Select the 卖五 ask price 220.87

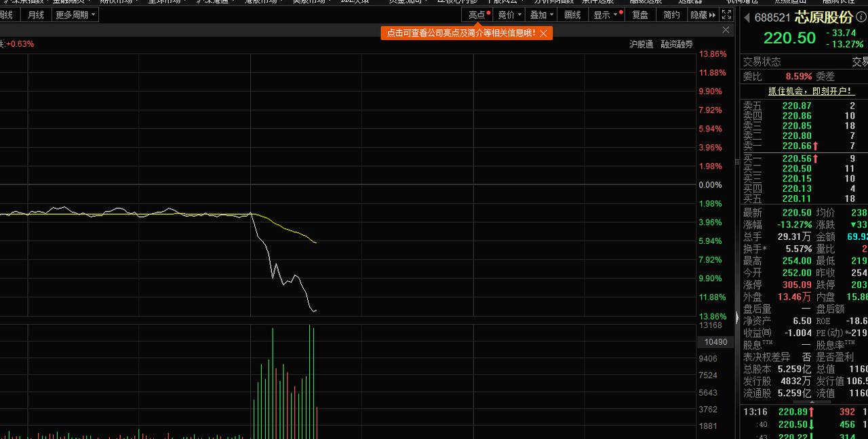click(797, 106)
